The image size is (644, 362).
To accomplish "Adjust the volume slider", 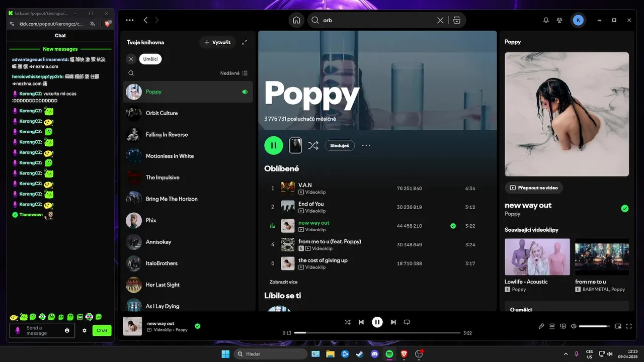I will click(594, 326).
